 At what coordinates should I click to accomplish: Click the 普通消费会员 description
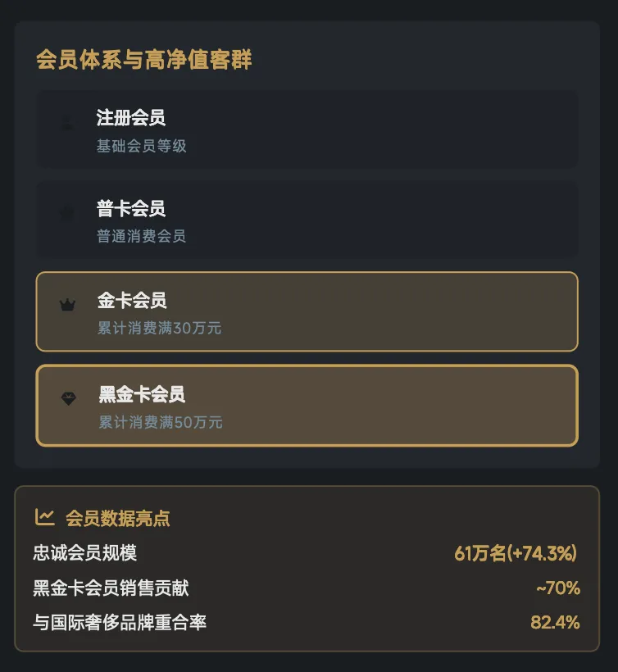(x=142, y=237)
